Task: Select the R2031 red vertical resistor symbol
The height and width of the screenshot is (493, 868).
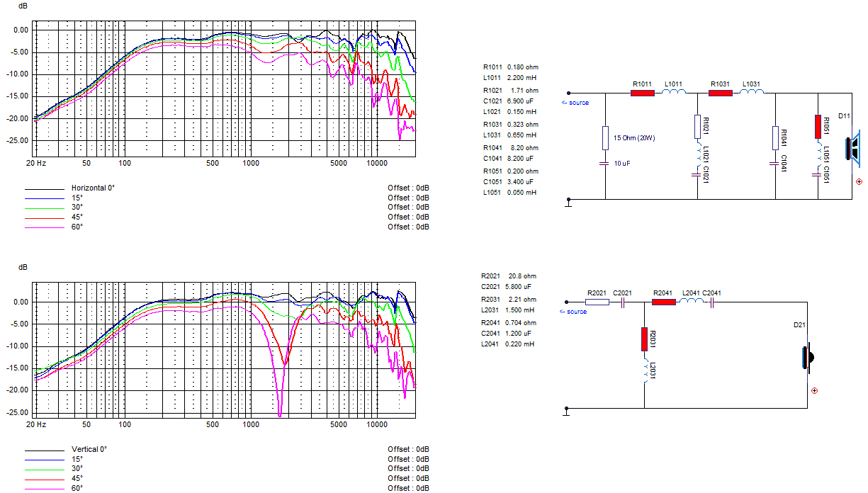Action: point(644,339)
